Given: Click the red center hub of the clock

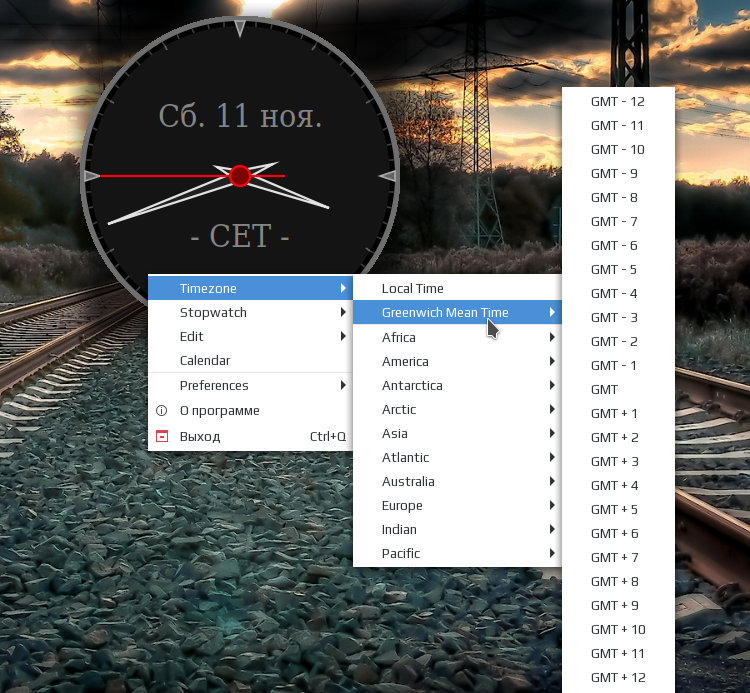Looking at the screenshot, I should click(x=240, y=176).
